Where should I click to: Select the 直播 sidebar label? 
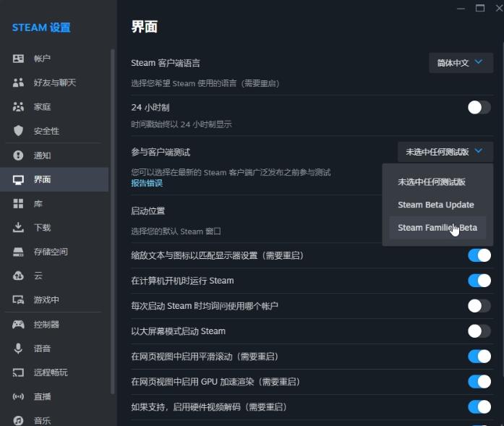click(42, 396)
